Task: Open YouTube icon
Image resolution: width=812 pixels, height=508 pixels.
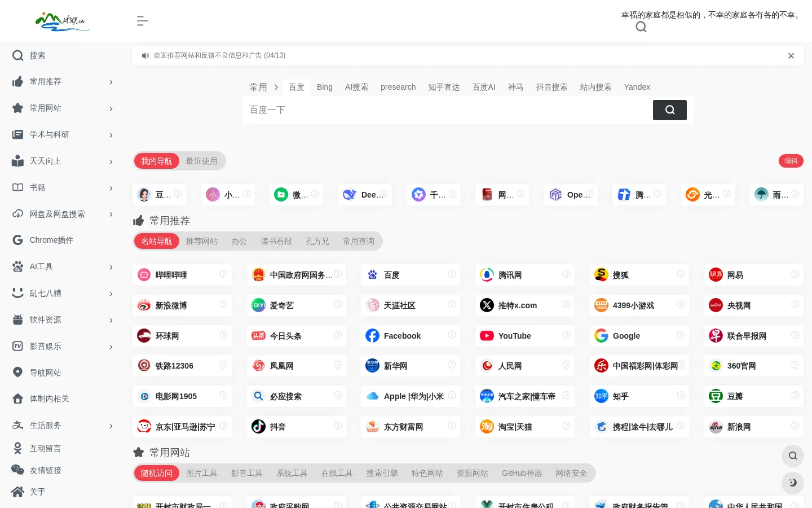Action: pyautogui.click(x=487, y=336)
